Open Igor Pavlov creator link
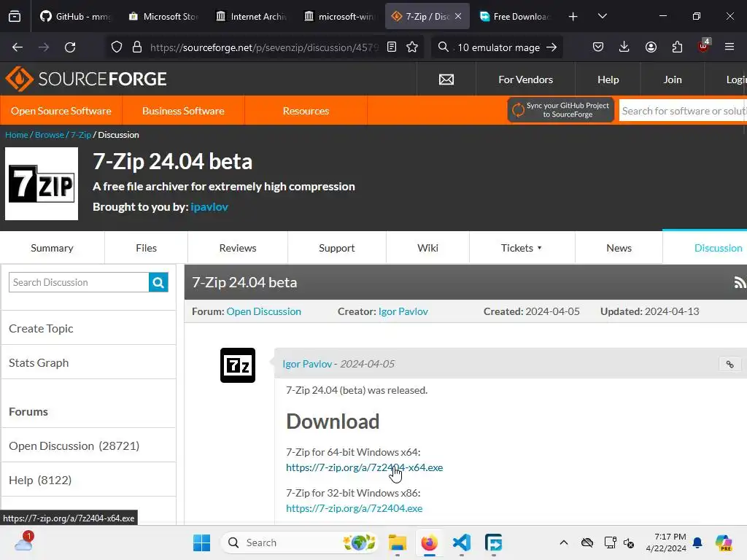 pyautogui.click(x=403, y=311)
